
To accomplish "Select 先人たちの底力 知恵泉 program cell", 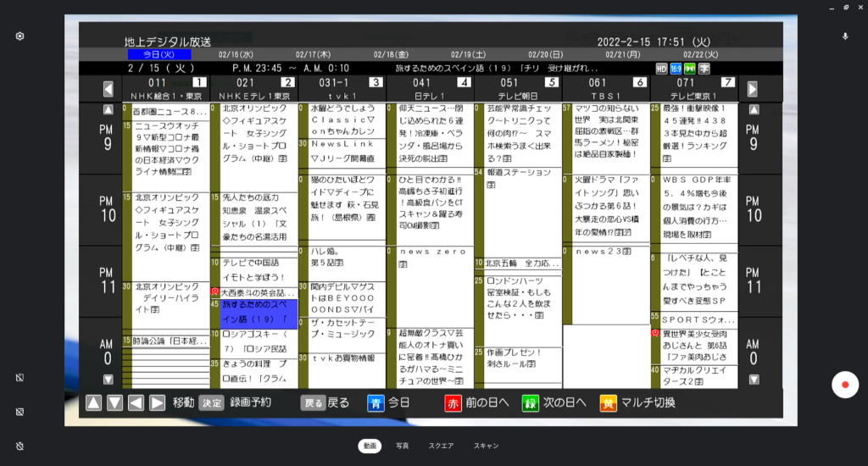I will click(x=254, y=218).
